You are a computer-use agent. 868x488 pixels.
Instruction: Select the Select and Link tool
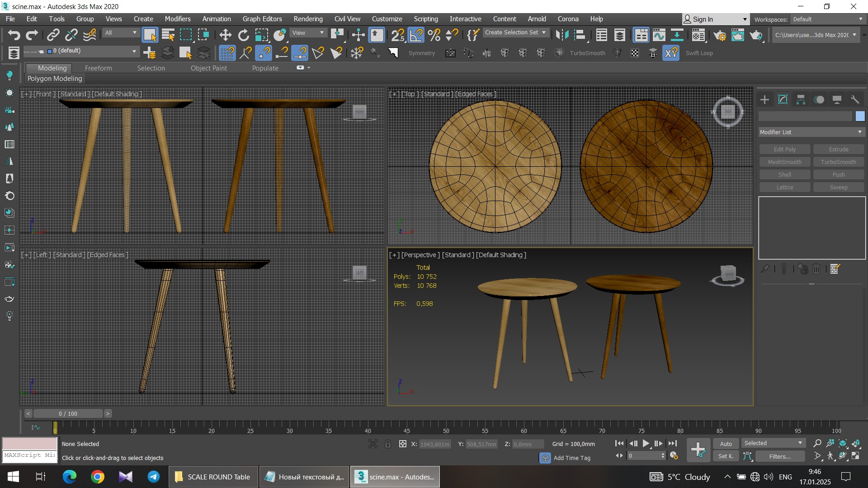pos(53,35)
